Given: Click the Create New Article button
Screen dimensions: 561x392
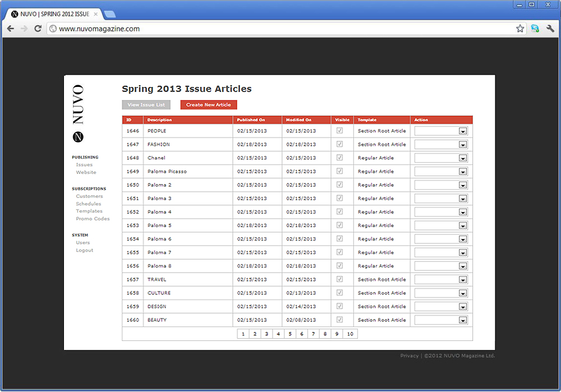Looking at the screenshot, I should tap(209, 105).
